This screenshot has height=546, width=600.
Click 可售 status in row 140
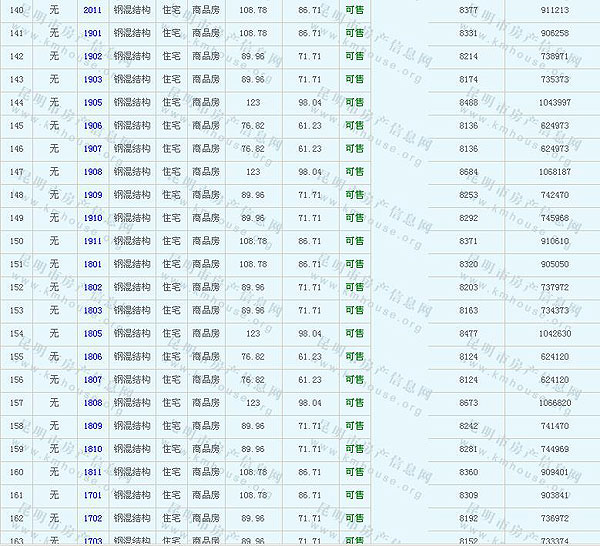point(354,10)
